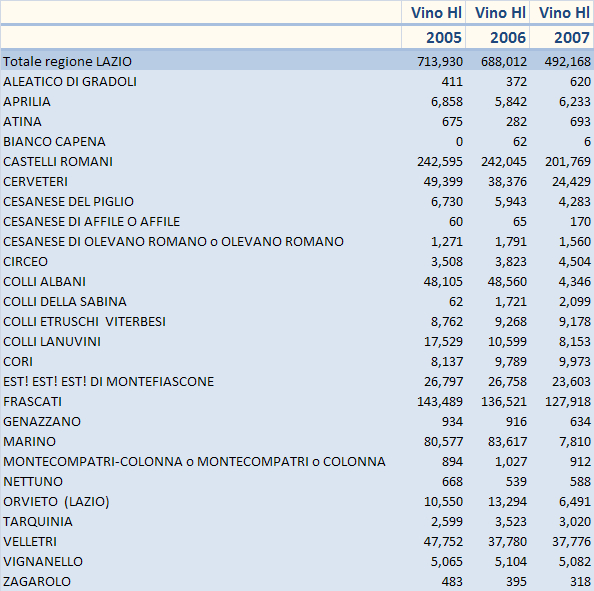Select the MARINO row label
The width and height of the screenshot is (594, 591).
click(30, 442)
